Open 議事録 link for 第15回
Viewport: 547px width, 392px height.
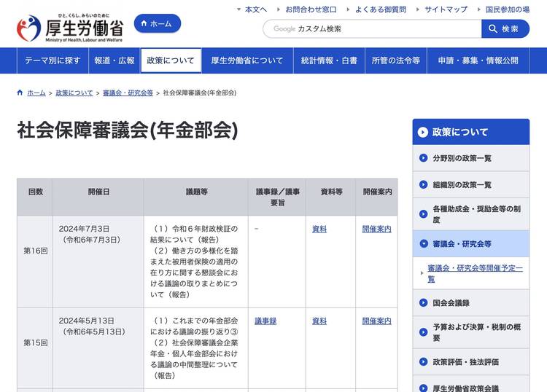click(x=265, y=321)
